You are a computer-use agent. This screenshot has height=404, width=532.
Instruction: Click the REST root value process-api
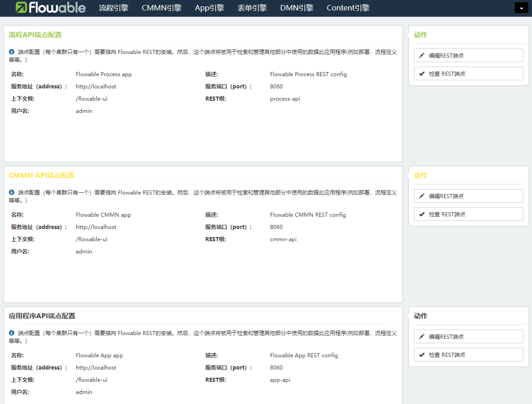285,99
